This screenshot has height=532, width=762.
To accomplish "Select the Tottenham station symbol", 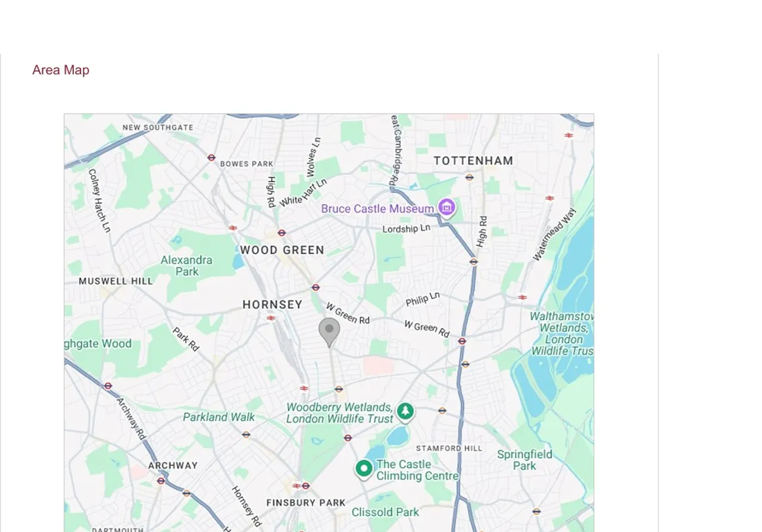I will tap(469, 177).
